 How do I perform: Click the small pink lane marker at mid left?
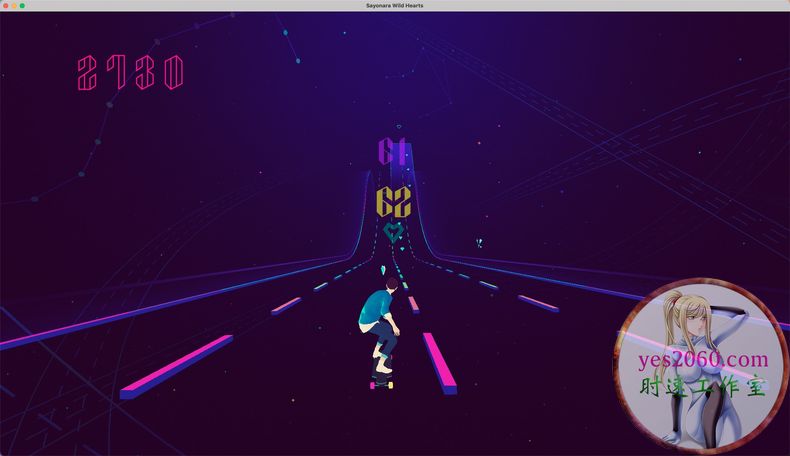coord(286,305)
